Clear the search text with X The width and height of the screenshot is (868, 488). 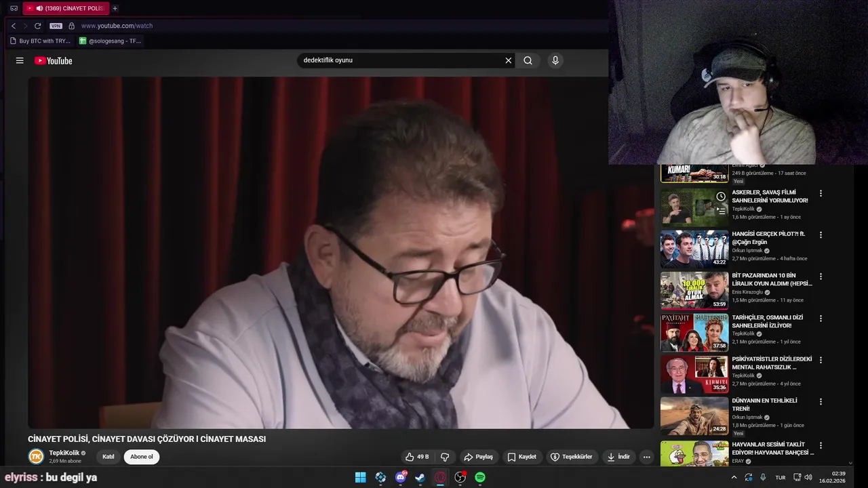[x=508, y=60]
